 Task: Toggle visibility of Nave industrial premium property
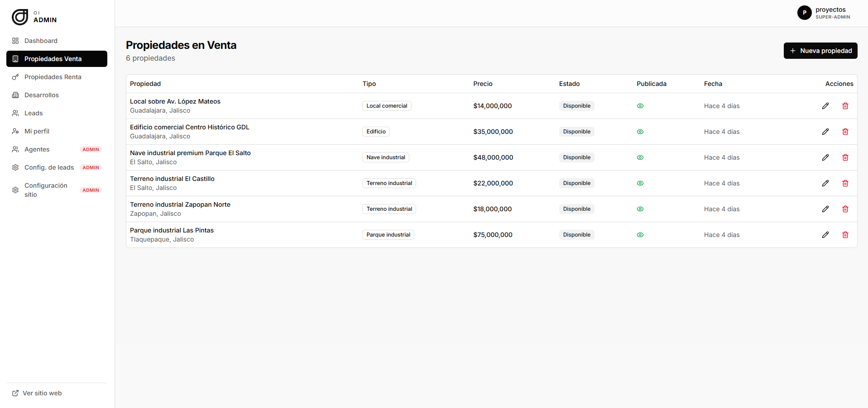tap(640, 157)
